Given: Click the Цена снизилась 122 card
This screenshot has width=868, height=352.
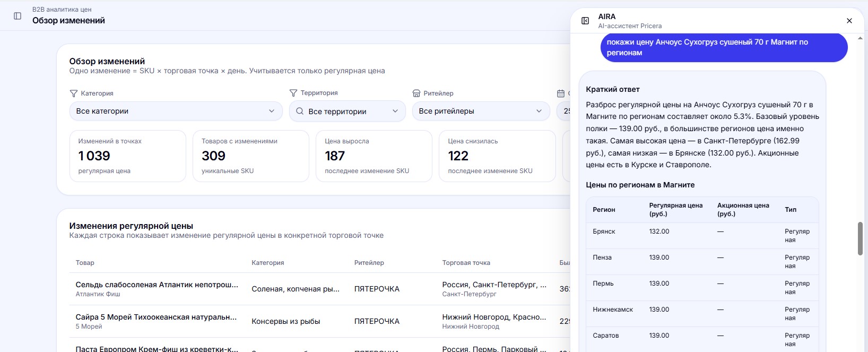Looking at the screenshot, I should [x=497, y=156].
